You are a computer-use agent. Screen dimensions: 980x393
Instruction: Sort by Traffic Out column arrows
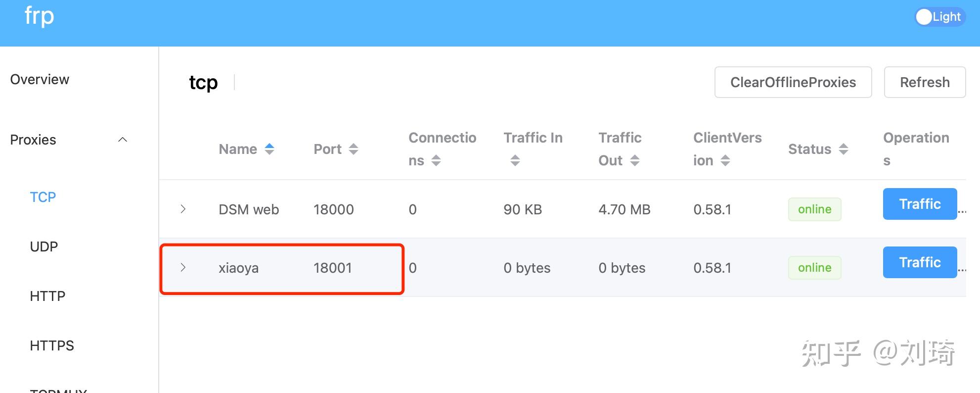click(x=635, y=160)
